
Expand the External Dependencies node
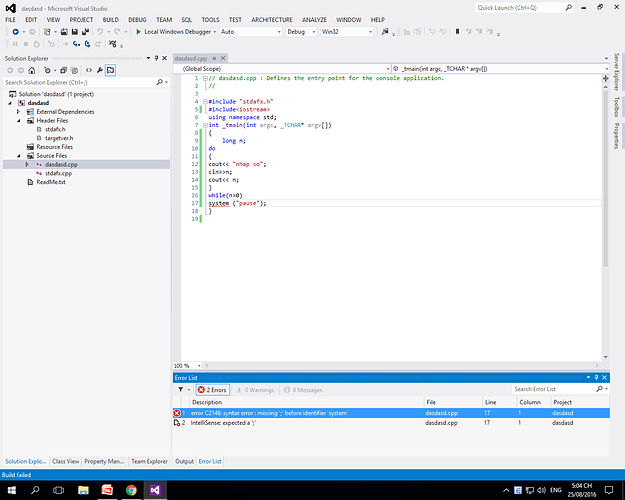point(18,112)
